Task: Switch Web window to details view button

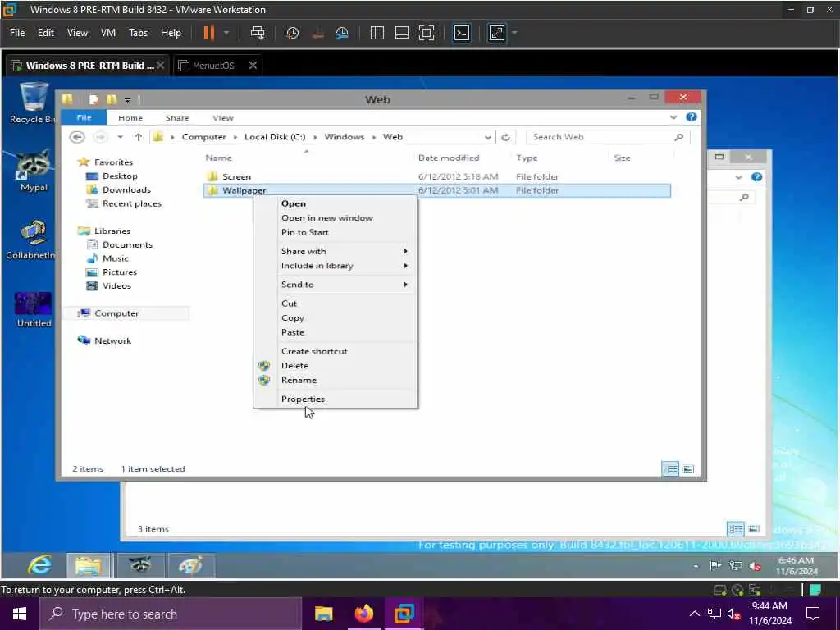Action: (671, 469)
